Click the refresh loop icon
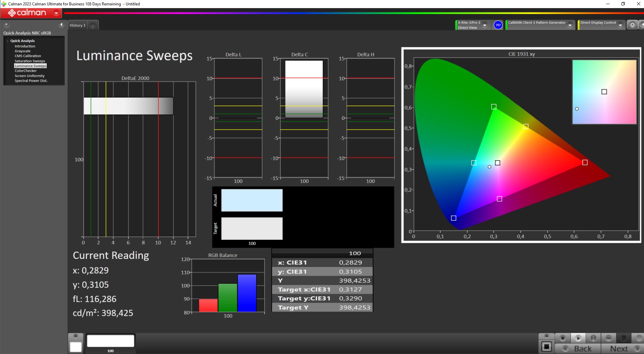 (623, 338)
